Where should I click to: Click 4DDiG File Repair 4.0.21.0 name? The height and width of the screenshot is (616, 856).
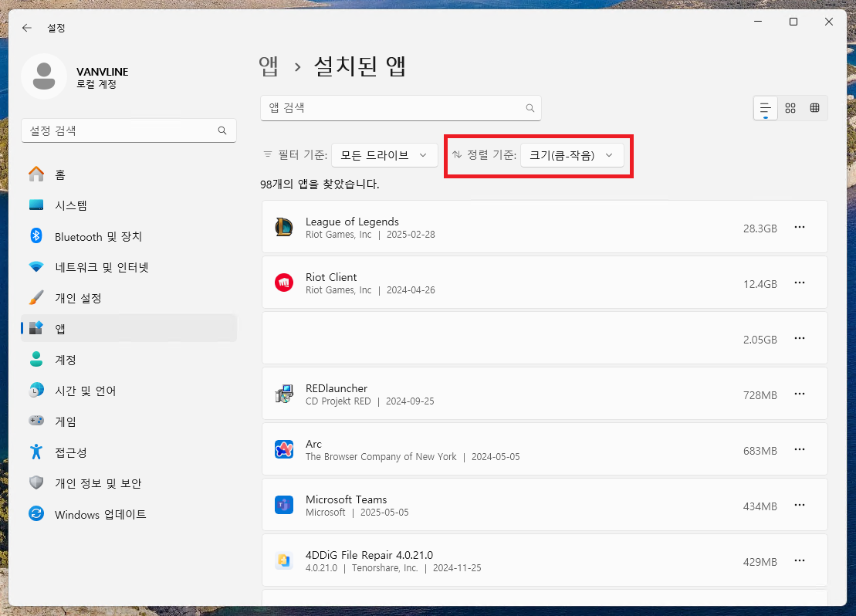(x=369, y=555)
